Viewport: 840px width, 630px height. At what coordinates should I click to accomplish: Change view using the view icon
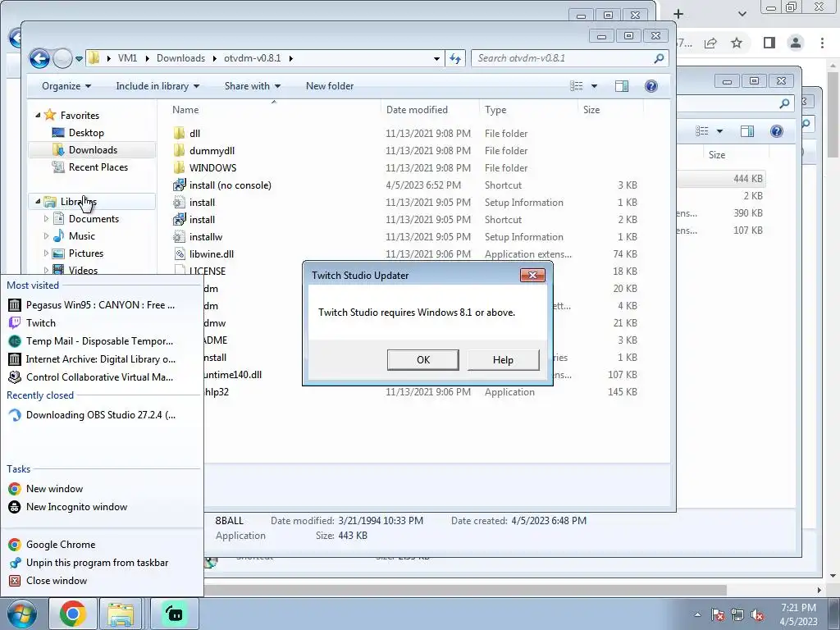coord(577,86)
